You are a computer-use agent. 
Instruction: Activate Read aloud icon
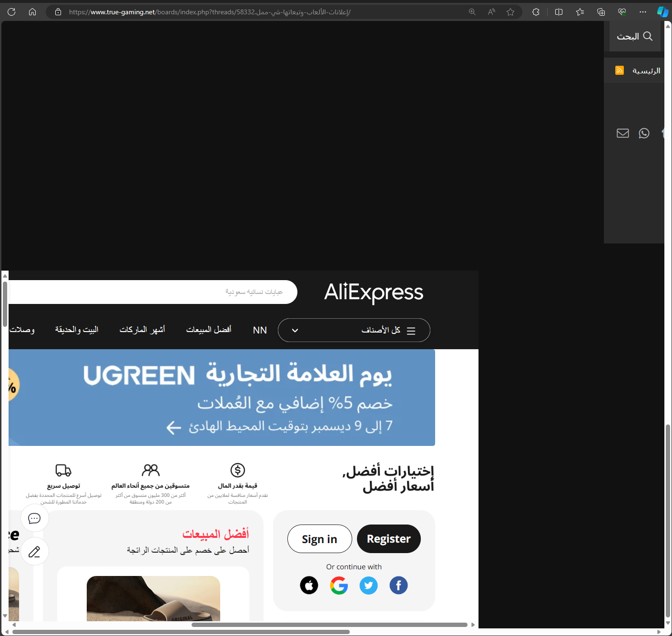(491, 12)
